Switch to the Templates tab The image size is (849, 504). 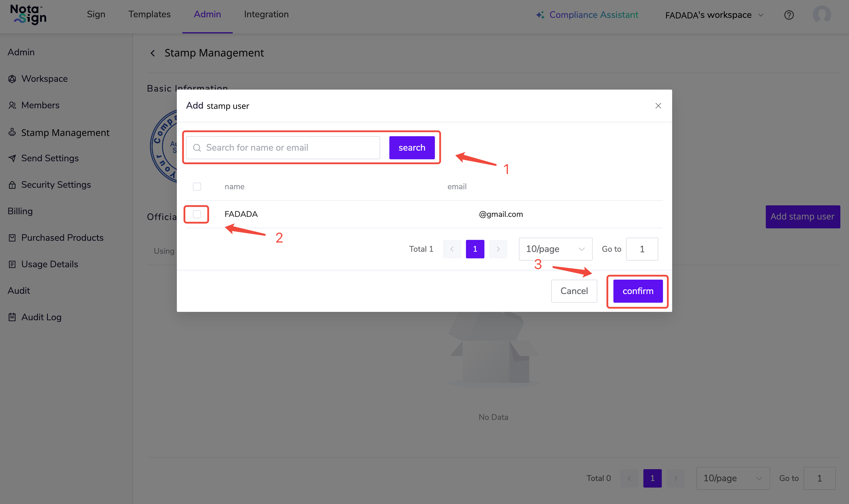[x=149, y=14]
